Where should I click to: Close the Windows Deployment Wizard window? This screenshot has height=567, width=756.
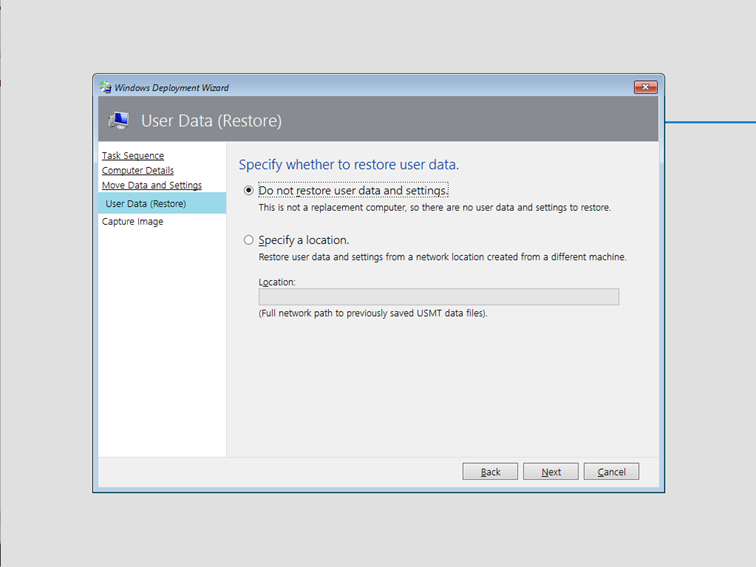pyautogui.click(x=646, y=87)
